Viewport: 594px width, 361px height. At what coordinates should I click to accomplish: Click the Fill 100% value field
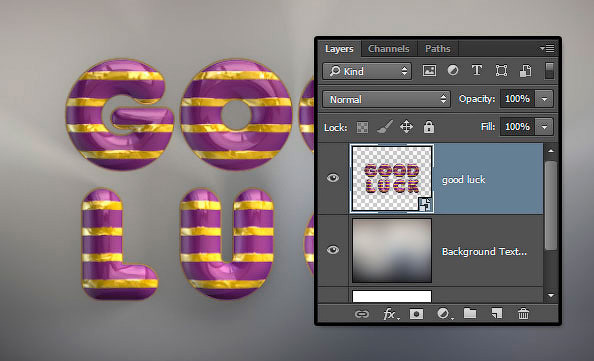pyautogui.click(x=517, y=127)
